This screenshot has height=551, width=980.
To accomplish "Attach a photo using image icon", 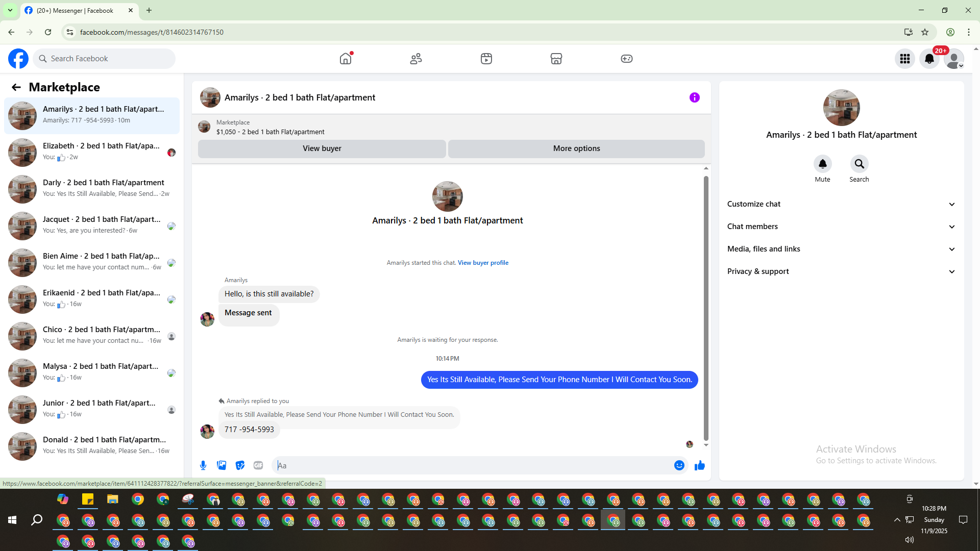I will coord(222,465).
